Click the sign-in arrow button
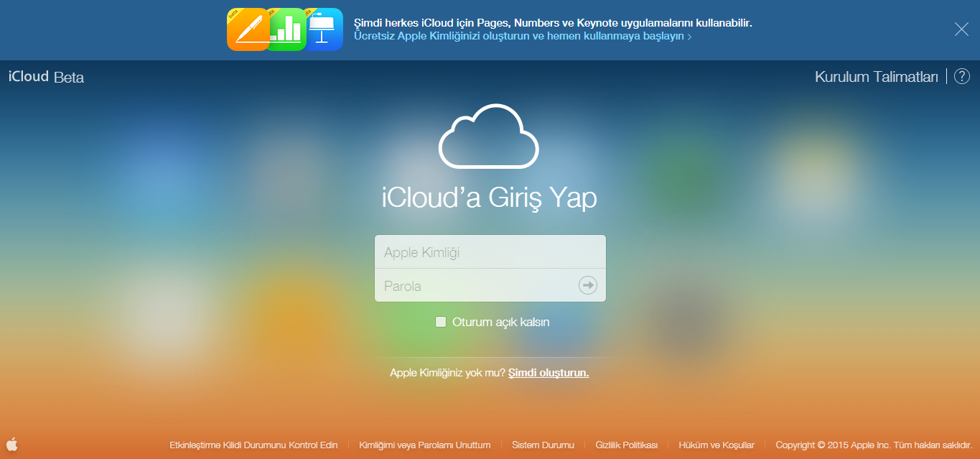This screenshot has height=459, width=980. 588,286
